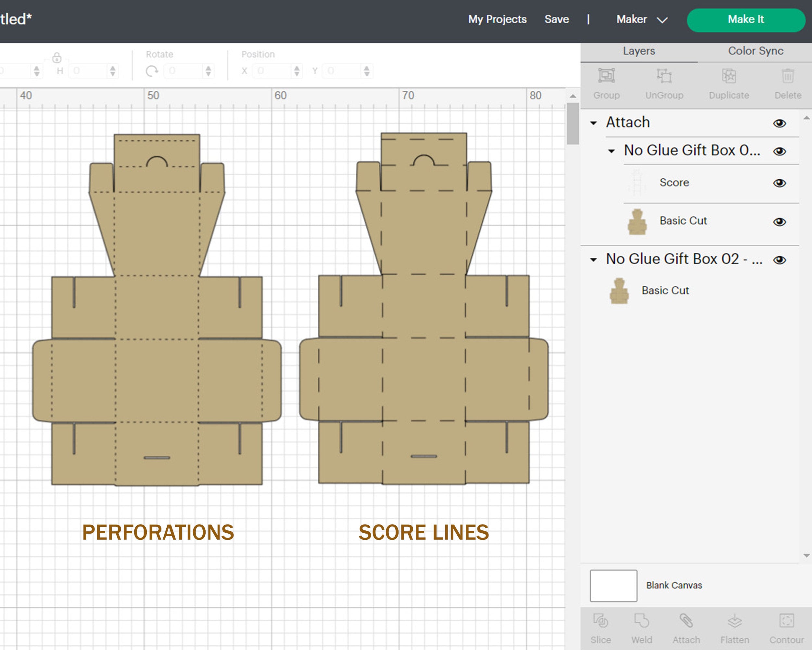Click the green Make It button
The width and height of the screenshot is (812, 650).
746,20
